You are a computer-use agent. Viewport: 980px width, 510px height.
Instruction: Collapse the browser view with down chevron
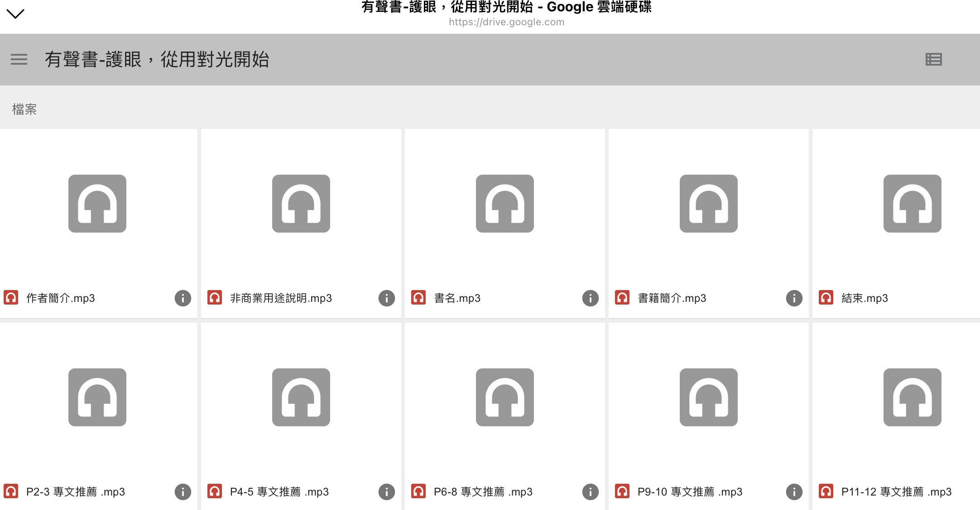click(x=15, y=14)
